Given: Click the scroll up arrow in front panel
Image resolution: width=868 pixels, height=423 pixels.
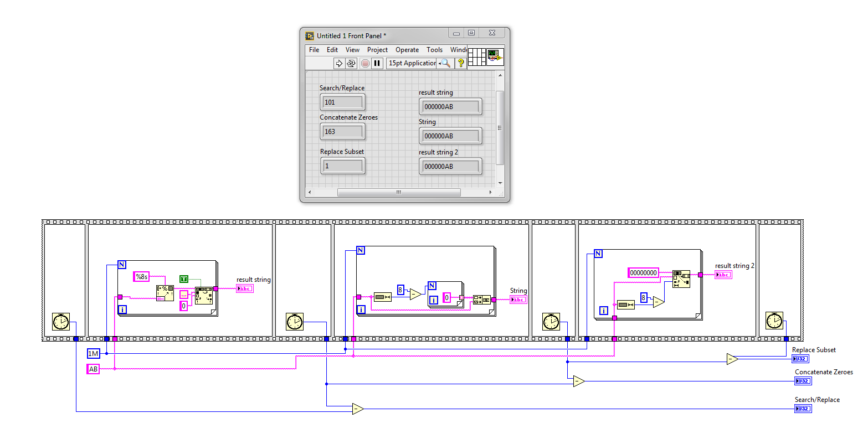Looking at the screenshot, I should [500, 75].
